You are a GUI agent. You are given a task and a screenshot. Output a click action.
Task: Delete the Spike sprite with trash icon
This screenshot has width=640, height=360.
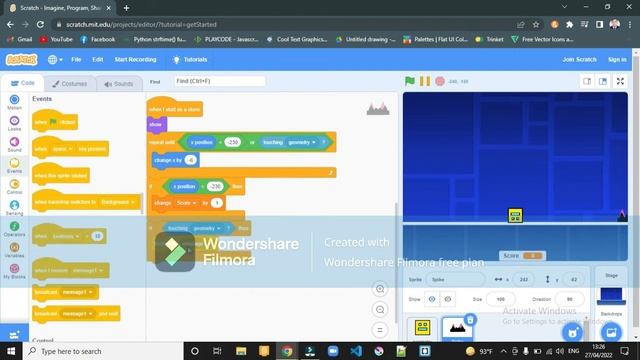pos(470,320)
